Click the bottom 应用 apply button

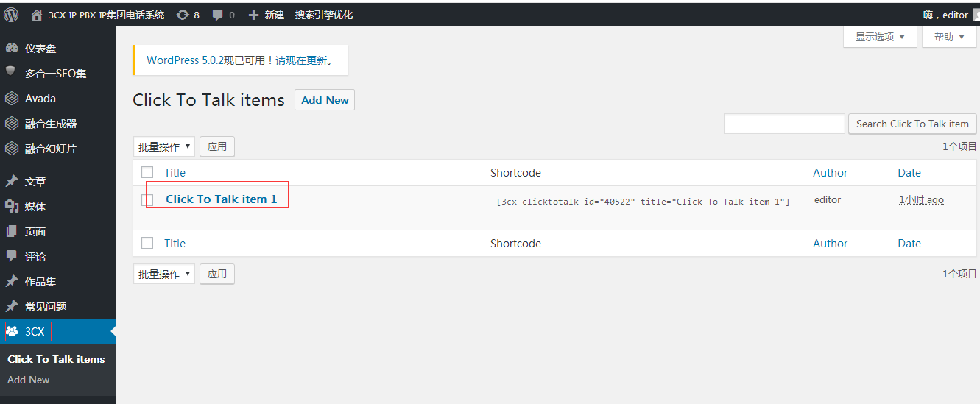point(217,274)
